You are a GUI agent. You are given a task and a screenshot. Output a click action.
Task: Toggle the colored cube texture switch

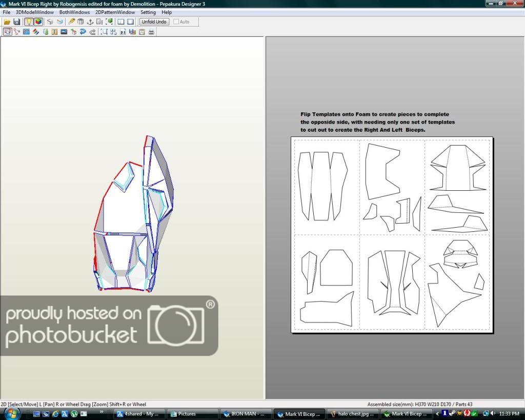(x=38, y=22)
